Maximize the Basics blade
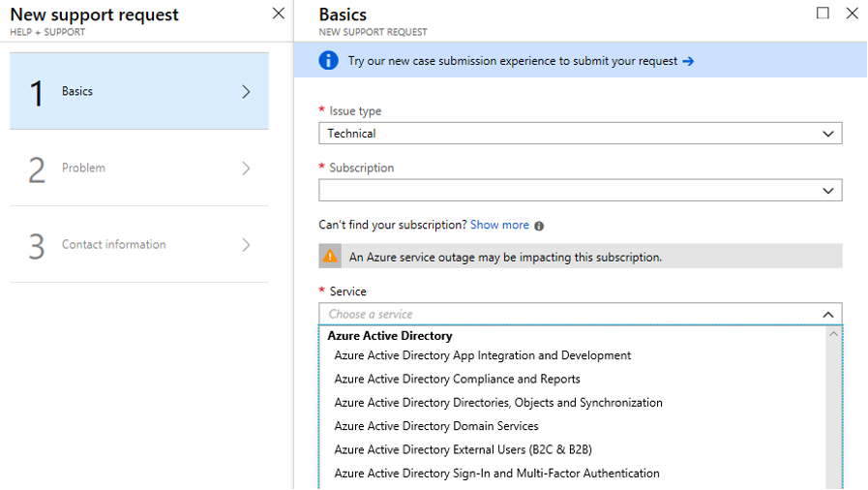 click(823, 13)
